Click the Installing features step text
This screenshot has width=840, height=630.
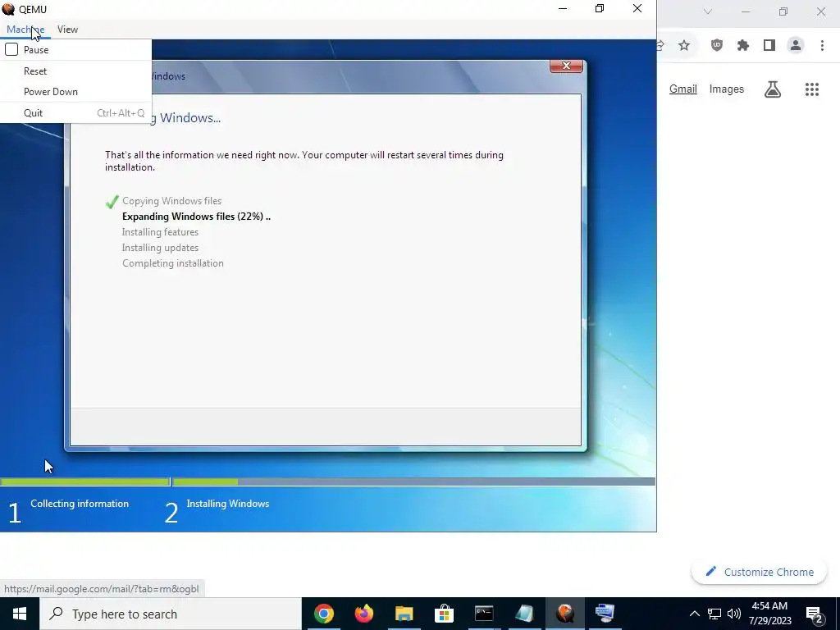[x=160, y=232]
